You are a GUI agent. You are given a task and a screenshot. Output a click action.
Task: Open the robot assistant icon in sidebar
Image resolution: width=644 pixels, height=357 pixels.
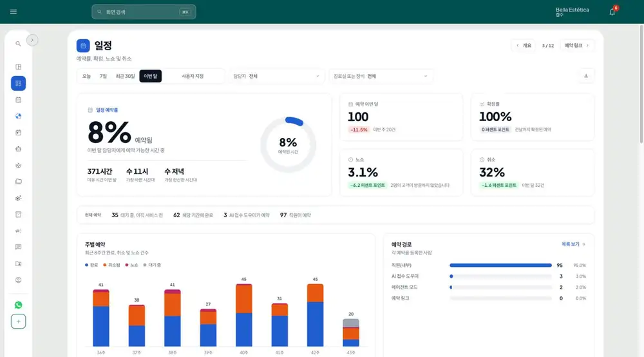point(18,149)
